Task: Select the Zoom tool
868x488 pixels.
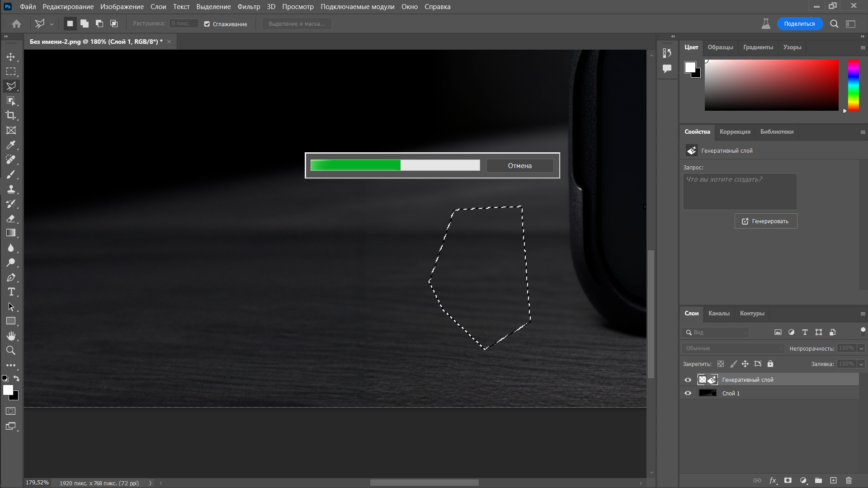Action: [11, 350]
